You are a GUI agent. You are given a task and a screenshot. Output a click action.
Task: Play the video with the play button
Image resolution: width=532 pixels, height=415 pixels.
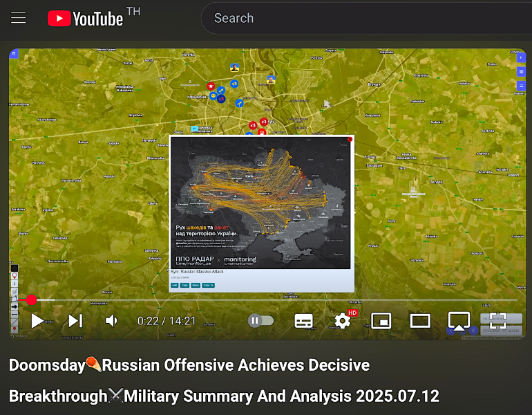37,321
